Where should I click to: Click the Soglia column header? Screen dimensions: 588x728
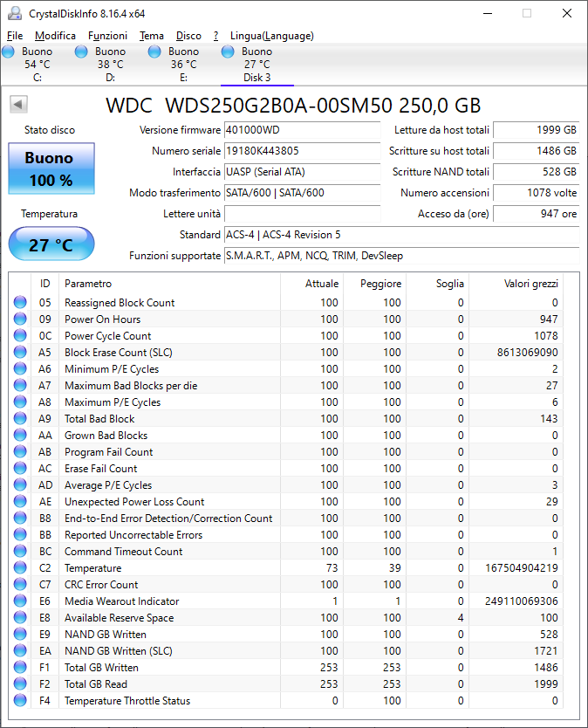437,284
